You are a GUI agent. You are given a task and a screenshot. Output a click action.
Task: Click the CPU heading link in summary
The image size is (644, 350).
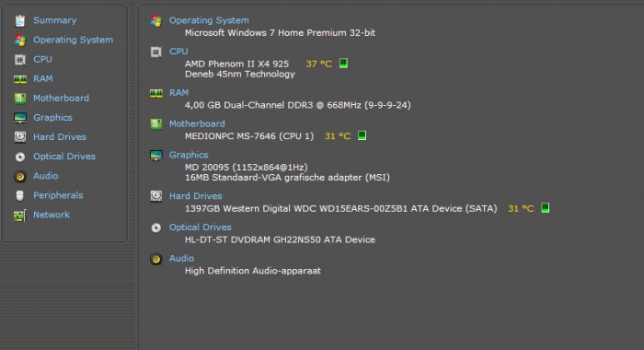pyautogui.click(x=178, y=52)
